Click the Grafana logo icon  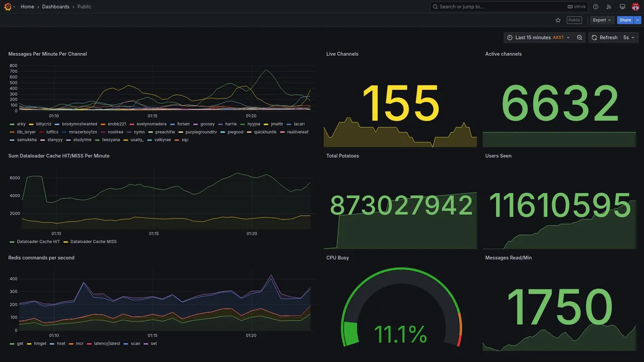pyautogui.click(x=8, y=7)
